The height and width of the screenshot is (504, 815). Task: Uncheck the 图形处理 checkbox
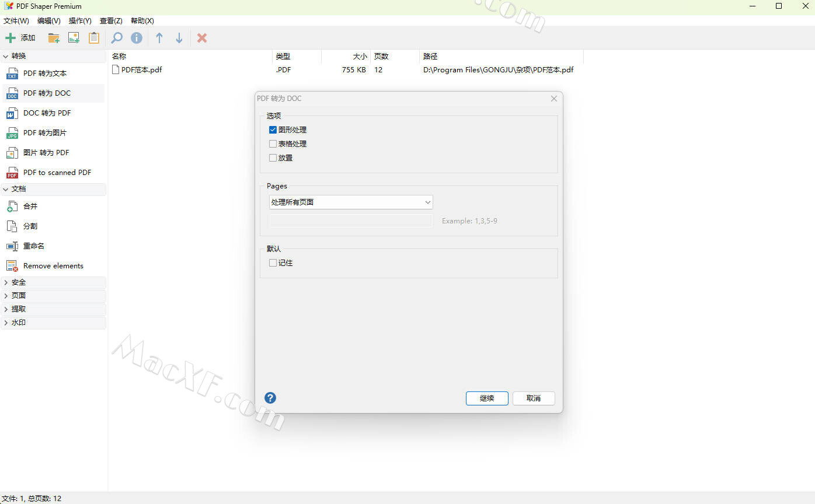tap(273, 130)
